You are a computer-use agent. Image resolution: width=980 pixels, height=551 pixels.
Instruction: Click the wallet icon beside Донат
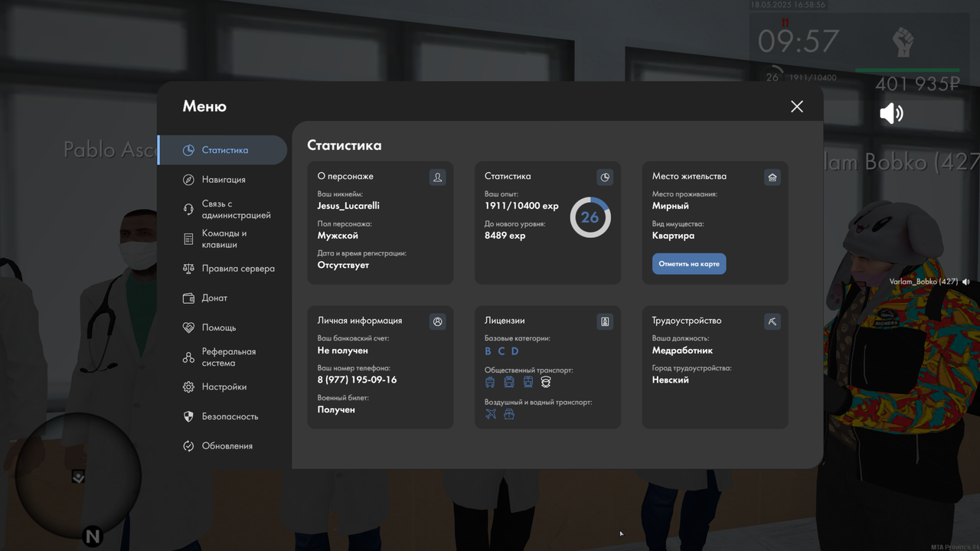188,298
